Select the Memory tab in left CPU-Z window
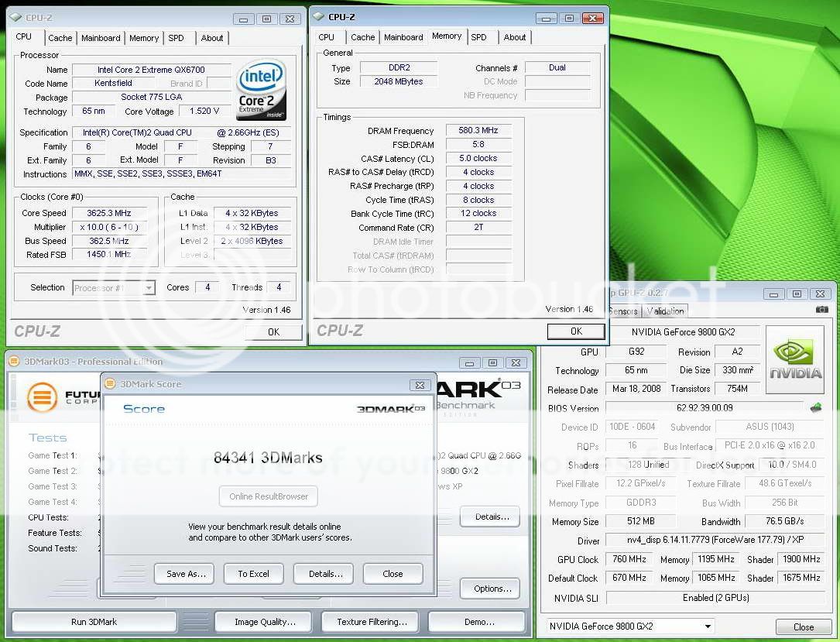This screenshot has height=642, width=840. [x=143, y=38]
